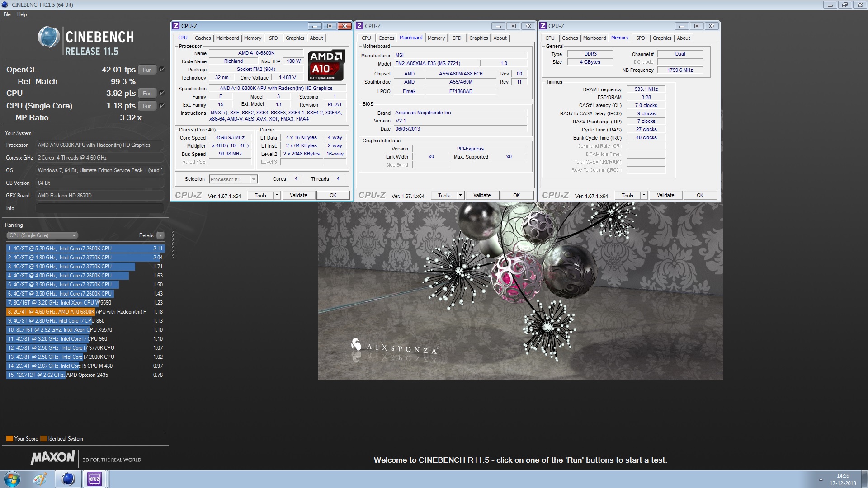Click the mainboard model FM2-A85XMA-E35 field
Screen dimensions: 868x488
pos(436,64)
